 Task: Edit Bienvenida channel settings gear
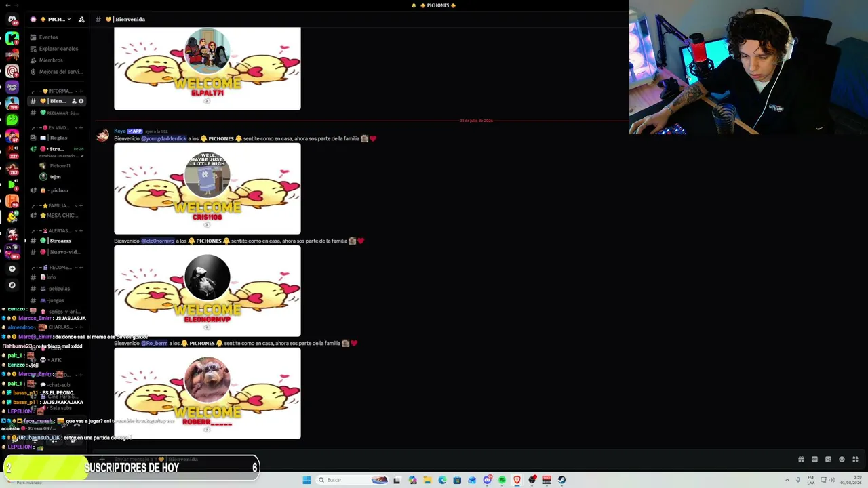click(x=81, y=101)
